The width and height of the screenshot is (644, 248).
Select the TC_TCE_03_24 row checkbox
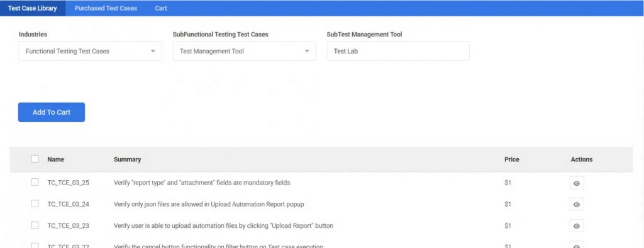pyautogui.click(x=35, y=203)
